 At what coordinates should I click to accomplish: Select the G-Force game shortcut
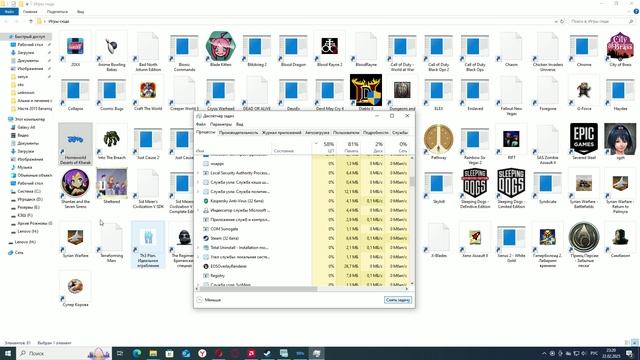(x=584, y=93)
